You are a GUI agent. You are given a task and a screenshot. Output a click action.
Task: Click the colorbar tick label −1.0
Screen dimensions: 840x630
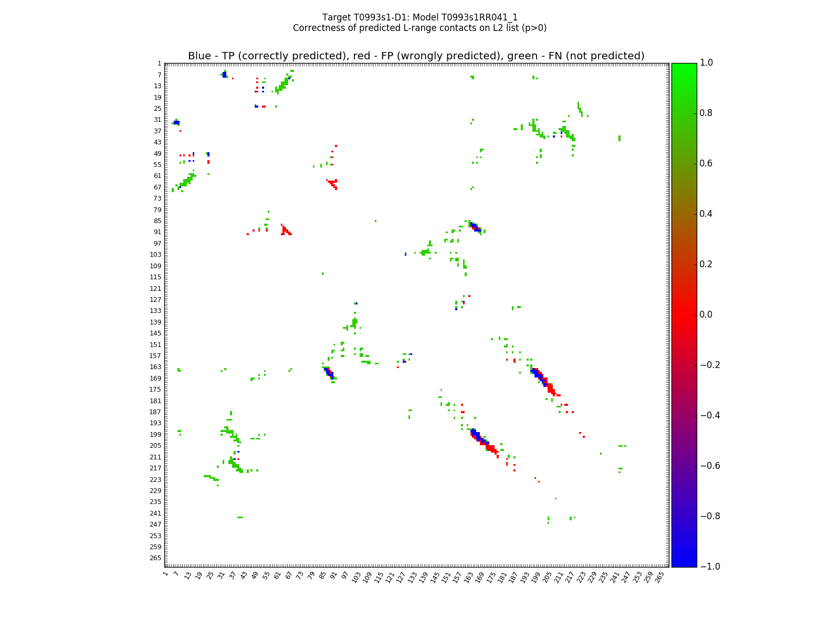click(x=710, y=566)
